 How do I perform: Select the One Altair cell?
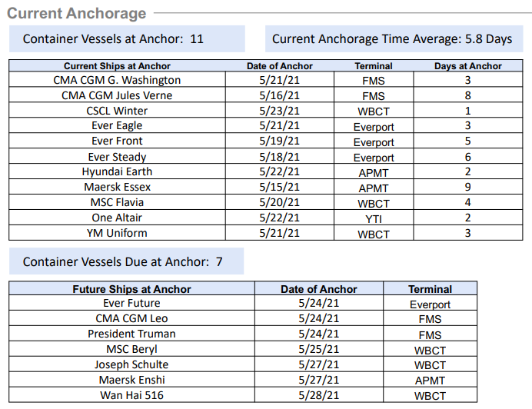tap(117, 218)
